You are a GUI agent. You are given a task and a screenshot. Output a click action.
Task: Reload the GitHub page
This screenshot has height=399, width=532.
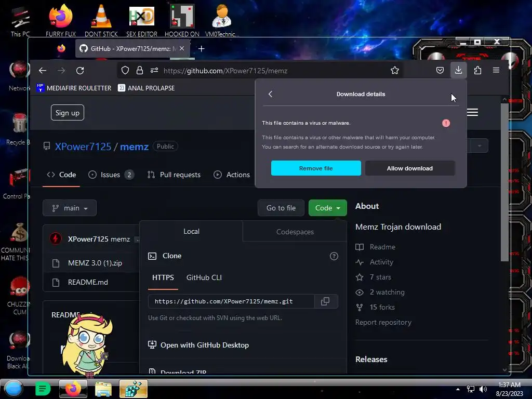point(80,71)
